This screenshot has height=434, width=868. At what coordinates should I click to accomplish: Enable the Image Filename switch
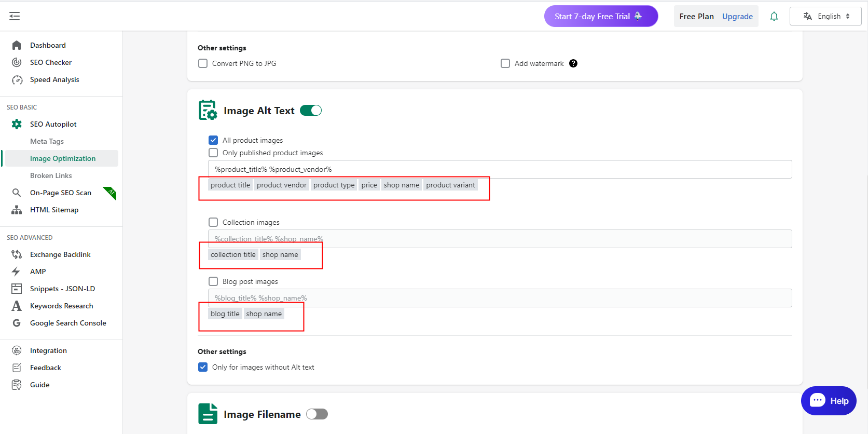317,414
